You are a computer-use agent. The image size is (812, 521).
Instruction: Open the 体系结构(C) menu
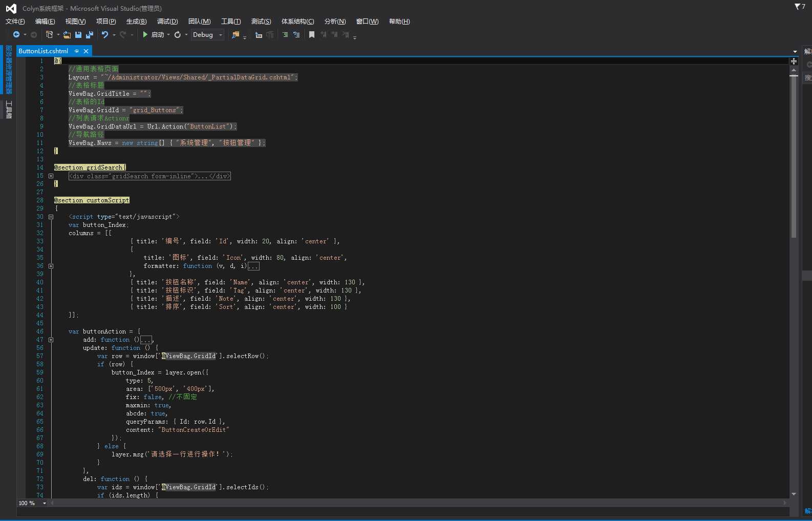(297, 22)
